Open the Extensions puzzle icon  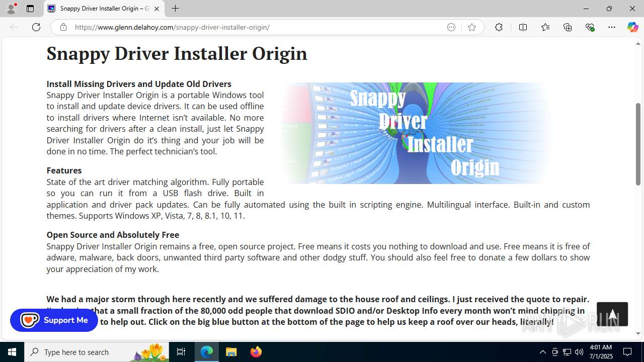pyautogui.click(x=499, y=27)
